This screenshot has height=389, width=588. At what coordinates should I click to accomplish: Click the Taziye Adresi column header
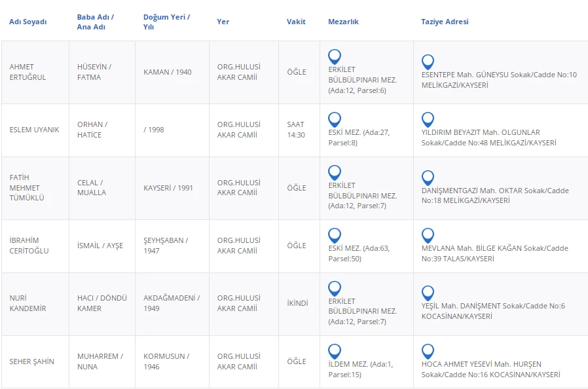445,22
